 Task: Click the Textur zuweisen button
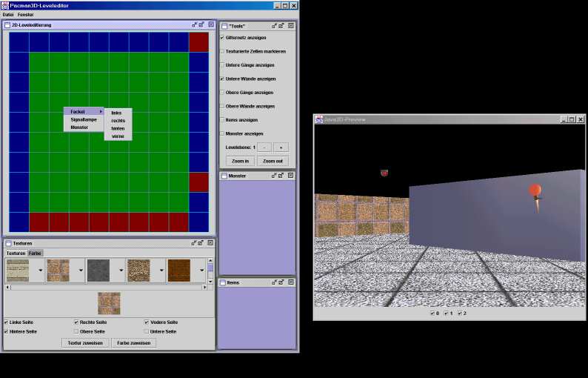click(85, 343)
